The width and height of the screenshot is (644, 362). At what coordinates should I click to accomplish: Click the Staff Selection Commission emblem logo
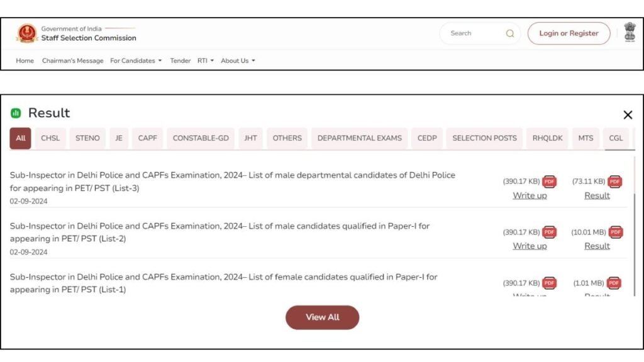(x=27, y=33)
